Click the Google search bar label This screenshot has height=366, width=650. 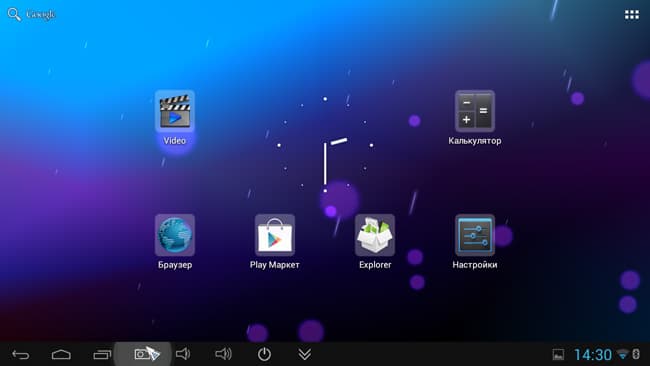tap(40, 14)
